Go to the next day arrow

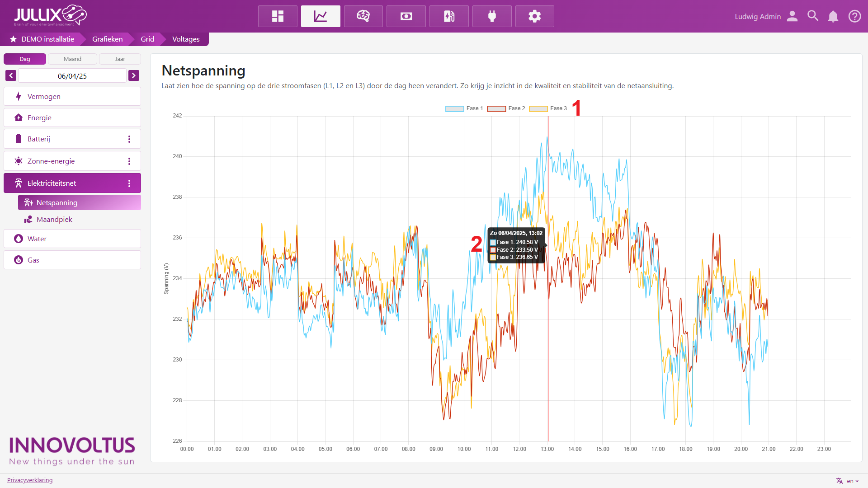click(x=133, y=75)
